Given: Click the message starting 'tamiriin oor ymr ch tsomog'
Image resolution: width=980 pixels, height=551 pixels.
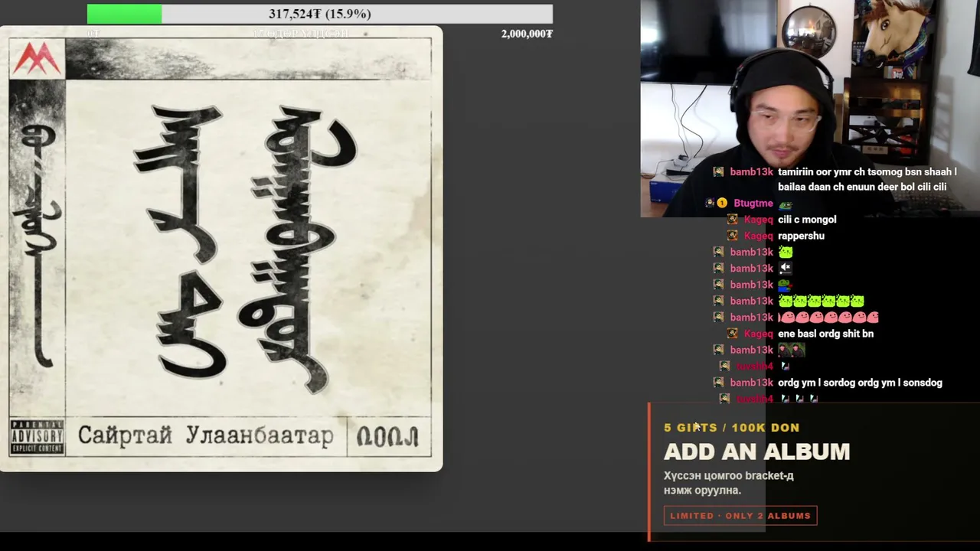Looking at the screenshot, I should point(867,180).
